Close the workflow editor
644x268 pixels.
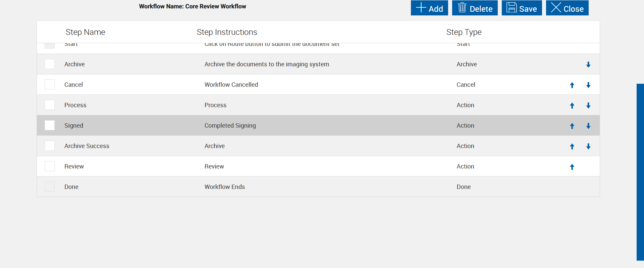pyautogui.click(x=567, y=8)
